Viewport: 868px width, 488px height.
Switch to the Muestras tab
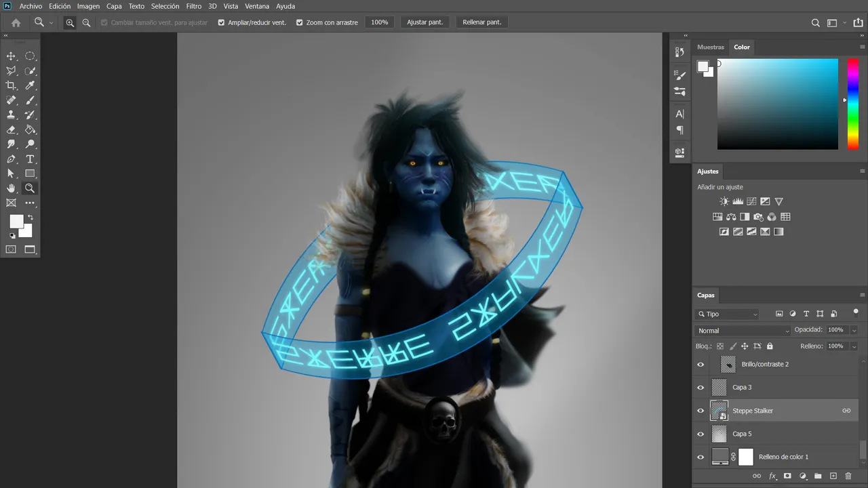click(x=711, y=47)
